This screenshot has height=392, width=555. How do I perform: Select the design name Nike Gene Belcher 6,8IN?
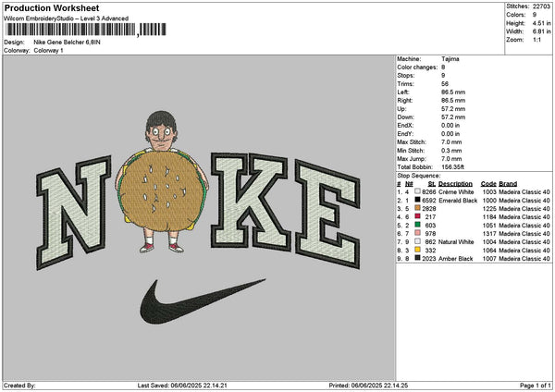point(67,43)
